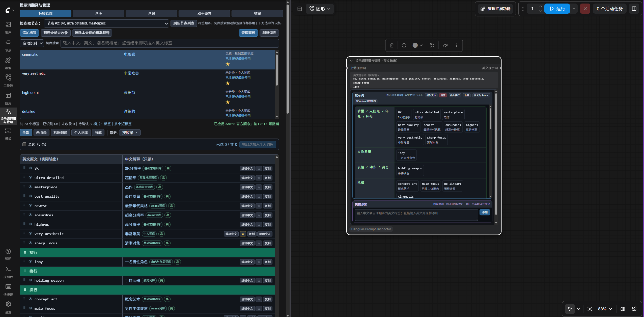644x317 pixels.
Task: Open the 自动识别 language dropdown
Action: click(x=32, y=43)
